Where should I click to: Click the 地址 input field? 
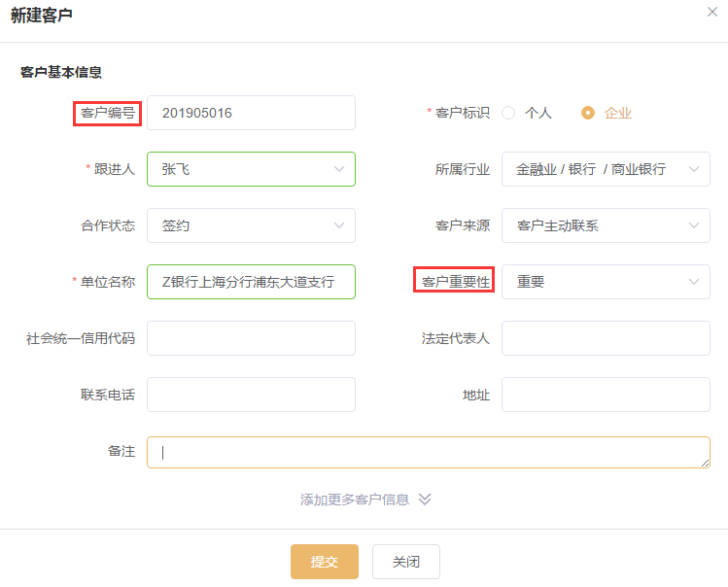click(x=606, y=395)
